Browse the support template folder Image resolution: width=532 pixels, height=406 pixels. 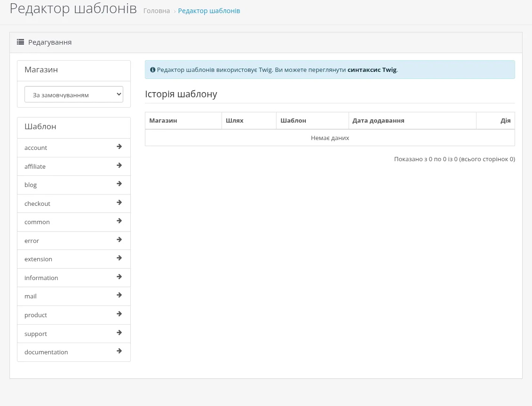[74, 334]
